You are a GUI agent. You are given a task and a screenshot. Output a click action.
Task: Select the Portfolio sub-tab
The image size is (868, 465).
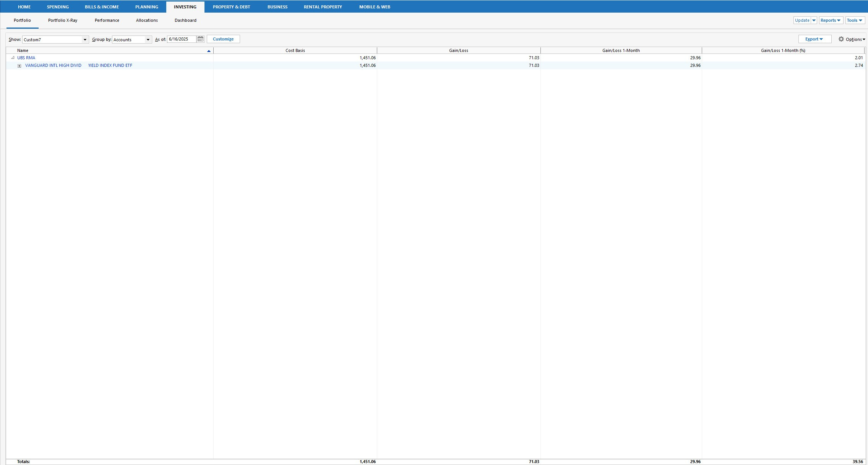(x=22, y=20)
